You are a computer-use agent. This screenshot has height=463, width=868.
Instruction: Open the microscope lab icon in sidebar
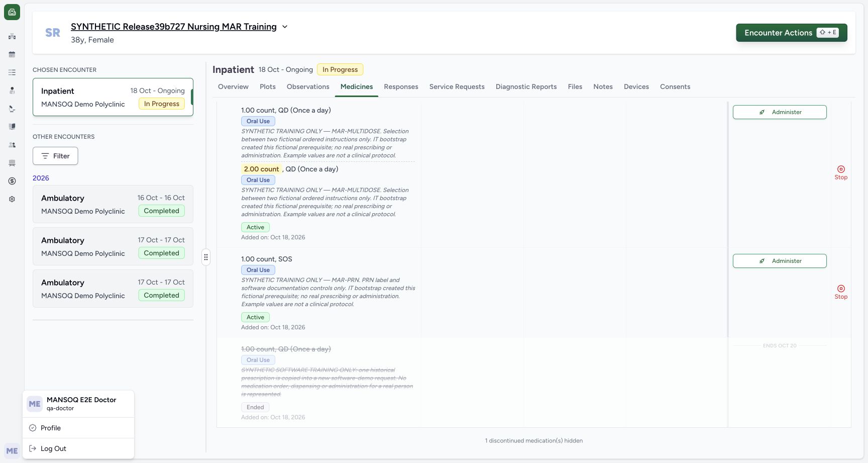(x=12, y=109)
